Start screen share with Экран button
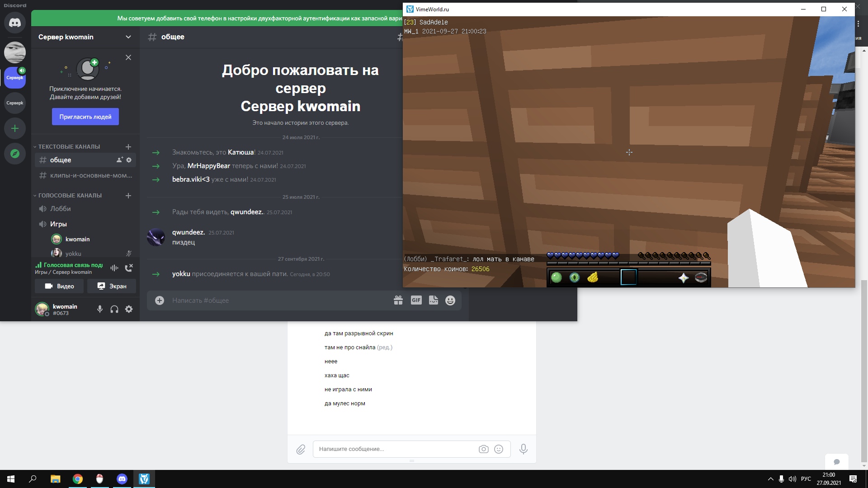The image size is (868, 488). 112,286
